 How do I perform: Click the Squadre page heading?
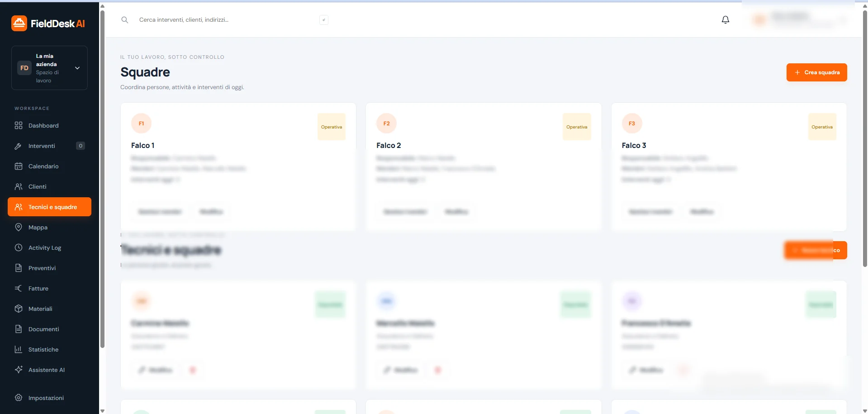click(x=145, y=72)
